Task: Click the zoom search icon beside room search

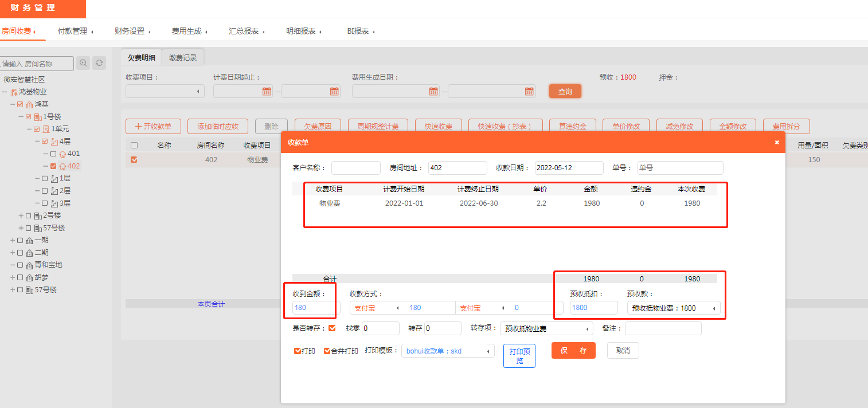Action: tap(84, 63)
